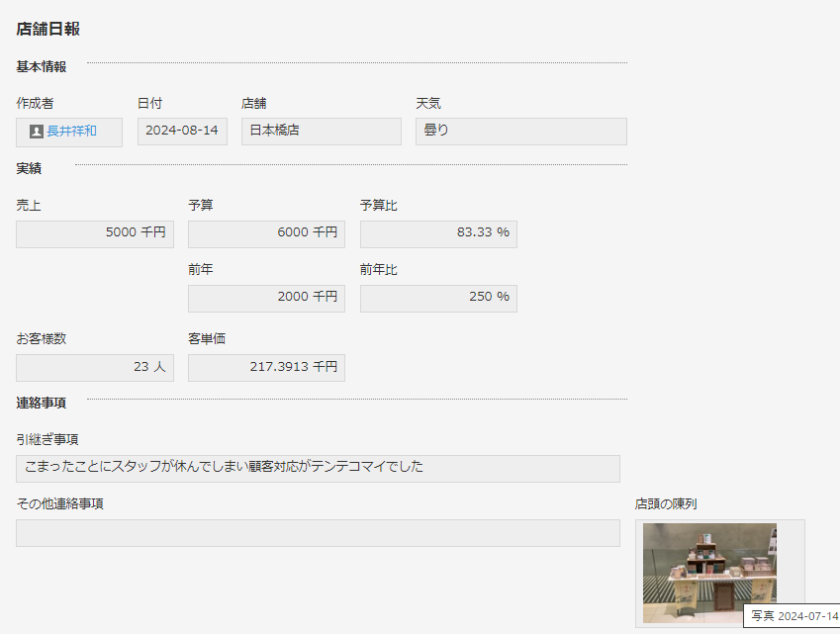
Task: Click the 予算比 field label
Action: coord(379,205)
